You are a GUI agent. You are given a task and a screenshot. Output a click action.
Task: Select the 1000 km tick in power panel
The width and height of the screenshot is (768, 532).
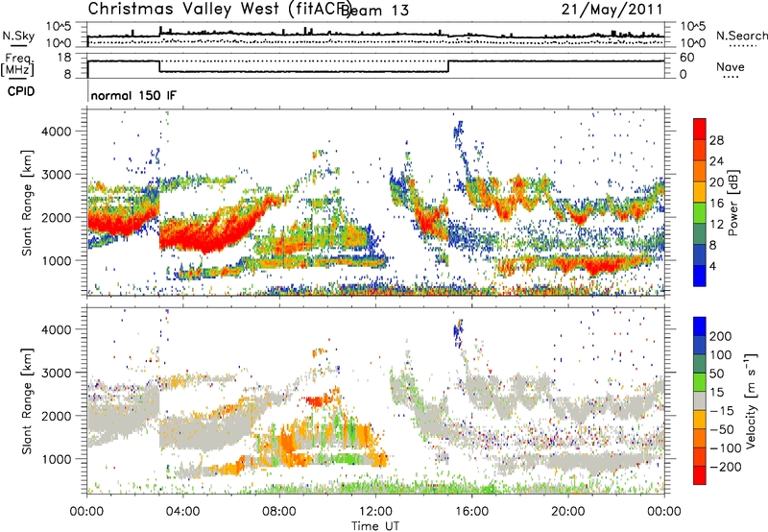56,260
